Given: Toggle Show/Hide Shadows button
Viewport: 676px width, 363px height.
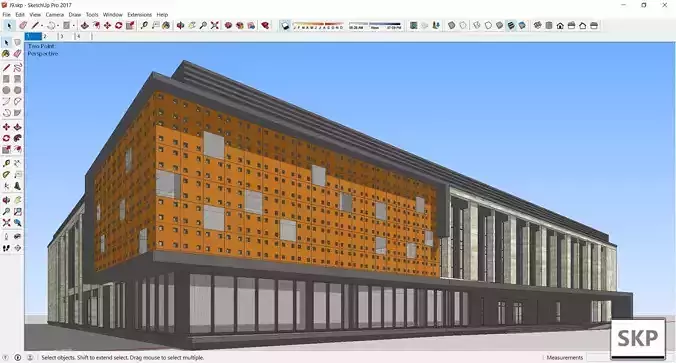Looking at the screenshot, I should [285, 25].
